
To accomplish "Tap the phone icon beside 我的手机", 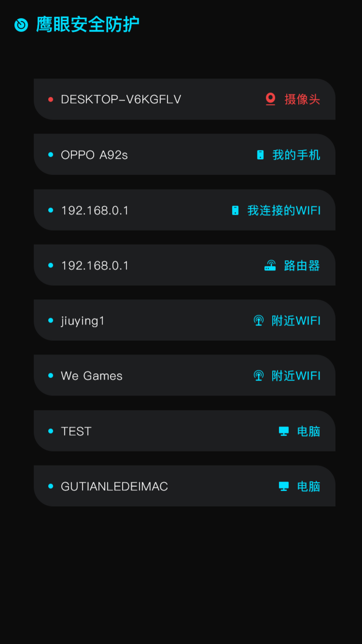I will pos(260,155).
